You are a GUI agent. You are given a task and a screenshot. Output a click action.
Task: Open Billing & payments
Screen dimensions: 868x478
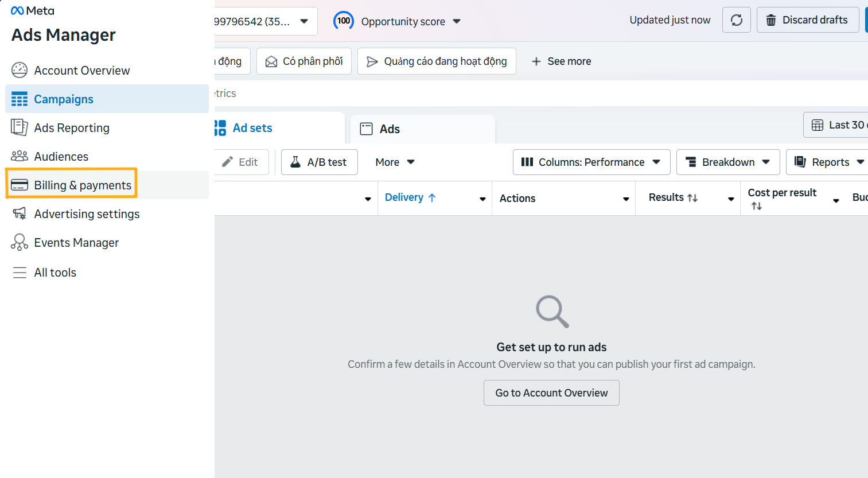click(x=82, y=185)
